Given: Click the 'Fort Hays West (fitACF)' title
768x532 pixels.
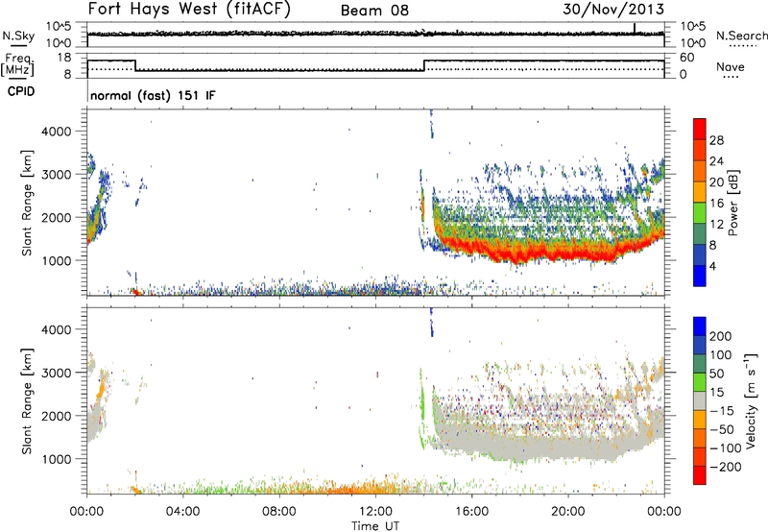Looking at the screenshot, I should click(189, 9).
